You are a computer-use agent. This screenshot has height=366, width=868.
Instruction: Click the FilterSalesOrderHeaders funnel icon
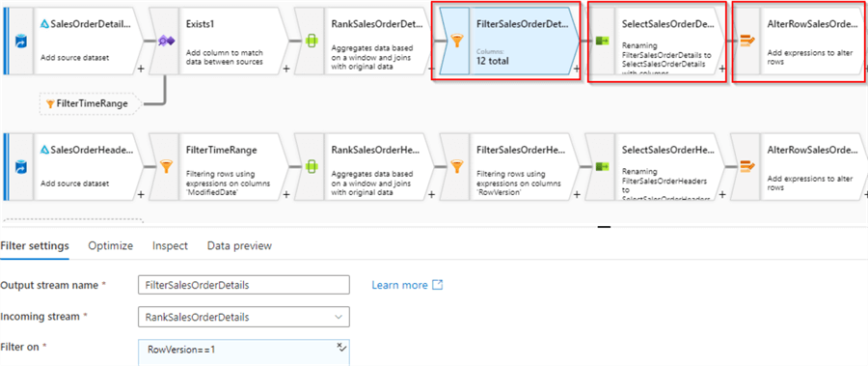457,165
